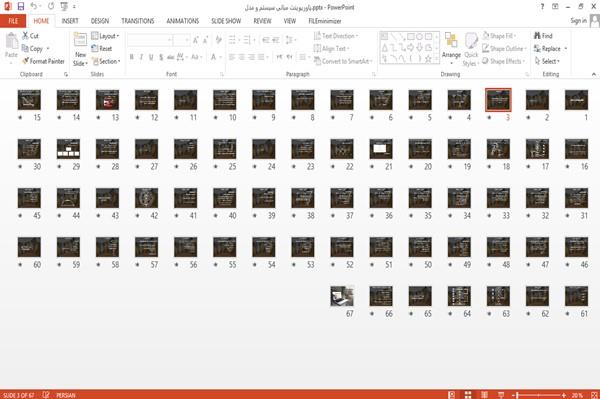The height and width of the screenshot is (399, 600).
Task: Switch to Normal view from status bar
Action: pyautogui.click(x=452, y=395)
